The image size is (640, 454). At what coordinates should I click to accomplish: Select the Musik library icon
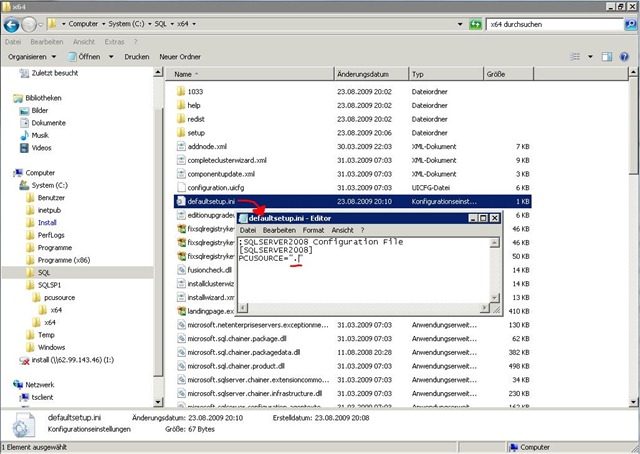tap(22, 134)
